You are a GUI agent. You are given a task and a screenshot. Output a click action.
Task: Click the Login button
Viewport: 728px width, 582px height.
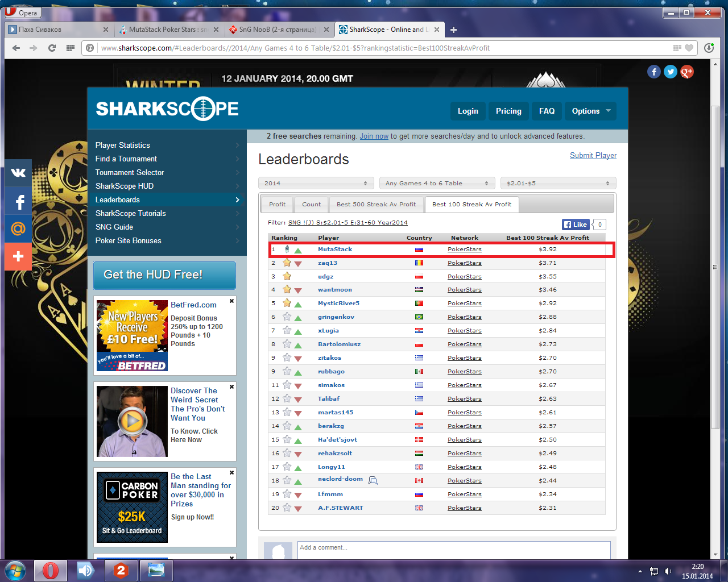(468, 111)
